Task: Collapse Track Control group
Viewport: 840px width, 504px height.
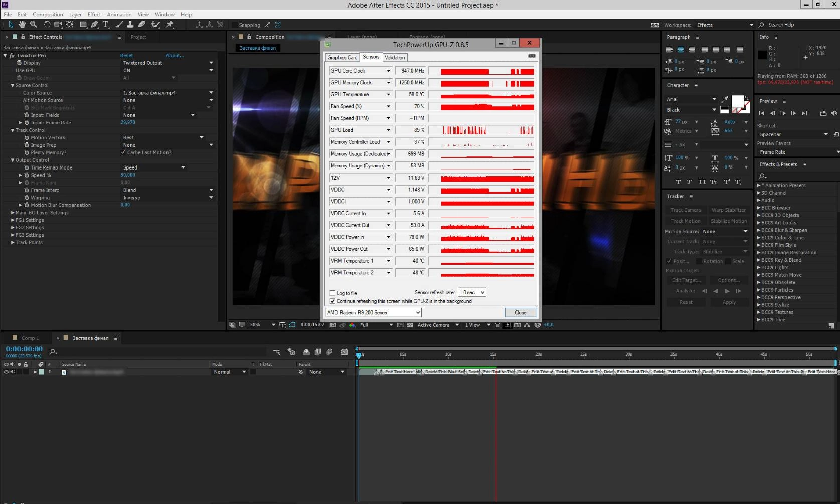Action: [x=13, y=130]
